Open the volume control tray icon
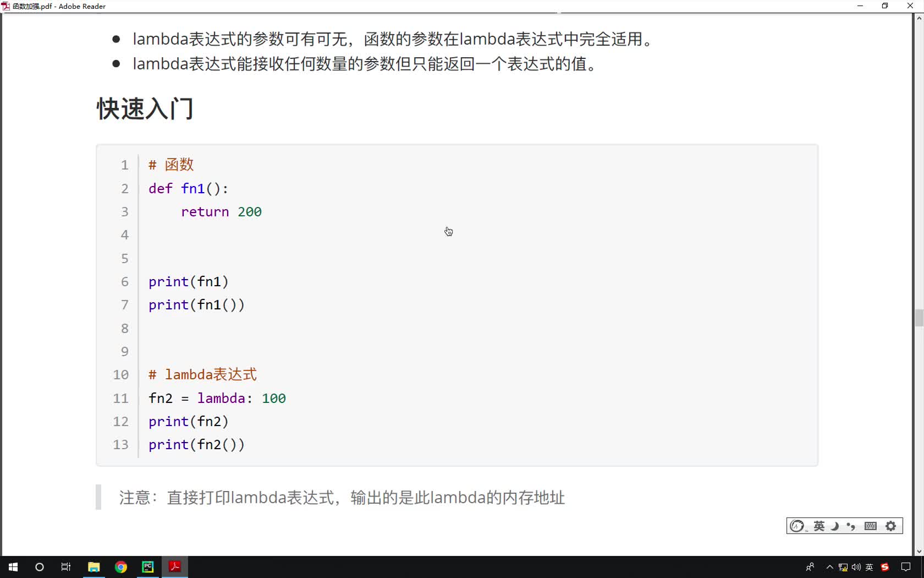 point(856,567)
